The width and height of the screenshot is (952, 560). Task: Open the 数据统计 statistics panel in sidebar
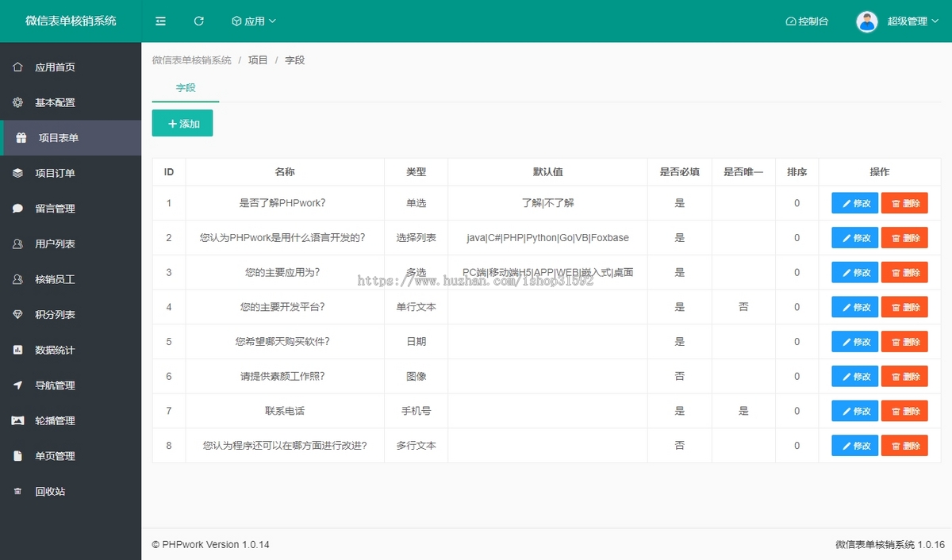click(49, 350)
